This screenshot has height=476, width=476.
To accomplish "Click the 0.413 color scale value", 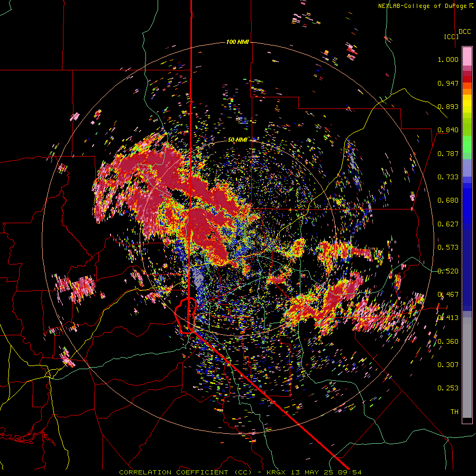I will click(448, 318).
